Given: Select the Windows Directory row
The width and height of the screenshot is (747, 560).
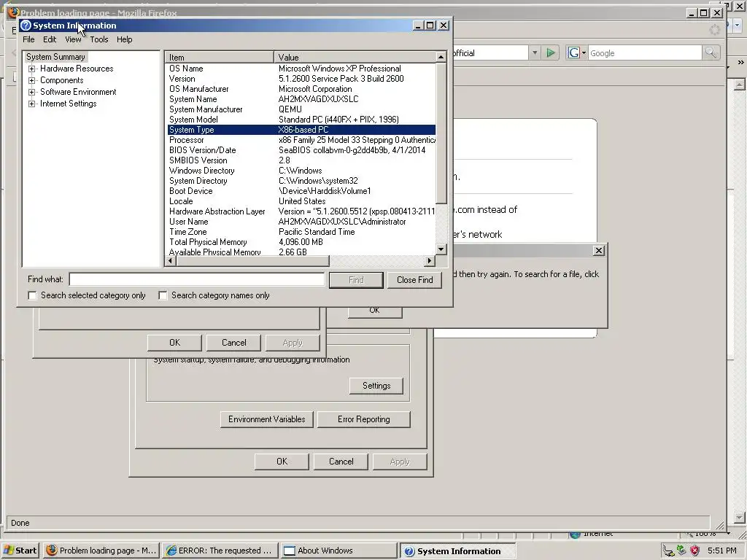Looking at the screenshot, I should 301,171.
